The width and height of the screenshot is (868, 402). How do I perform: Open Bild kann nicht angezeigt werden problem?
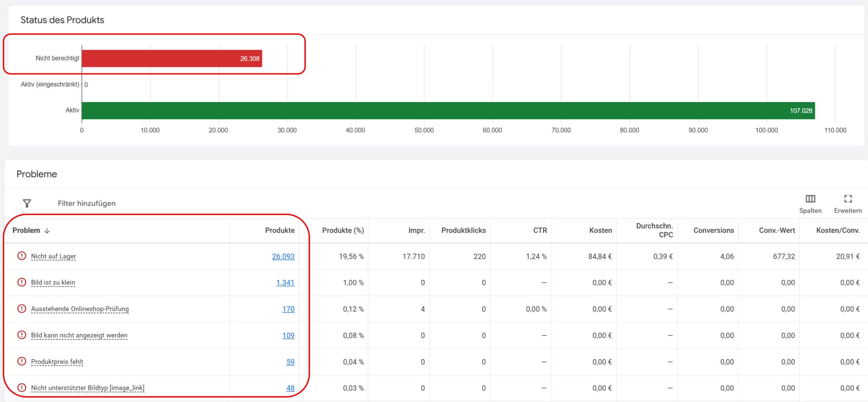click(79, 336)
